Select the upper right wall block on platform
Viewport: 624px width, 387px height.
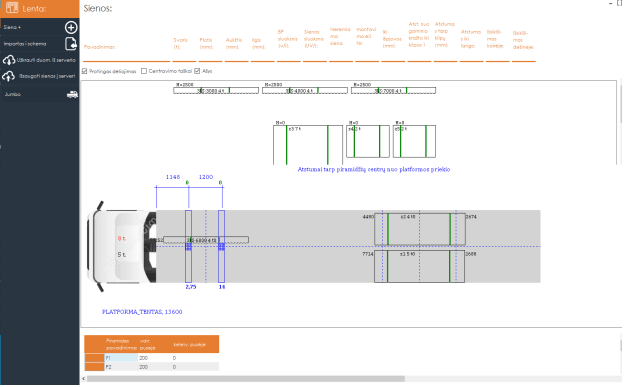point(420,229)
